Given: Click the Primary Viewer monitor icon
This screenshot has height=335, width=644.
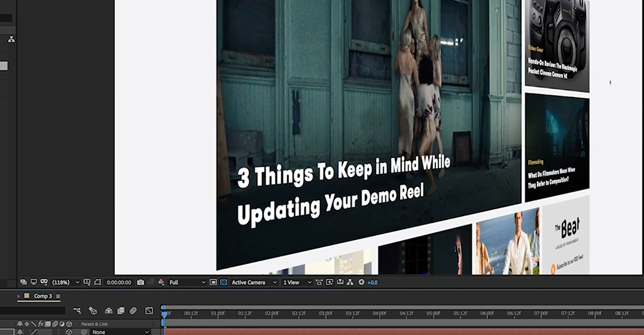Looking at the screenshot, I should [x=34, y=282].
